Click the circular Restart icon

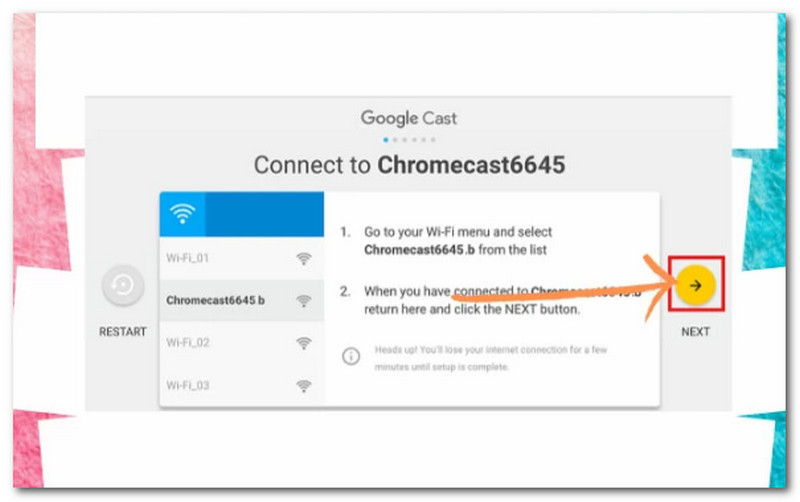(x=123, y=286)
